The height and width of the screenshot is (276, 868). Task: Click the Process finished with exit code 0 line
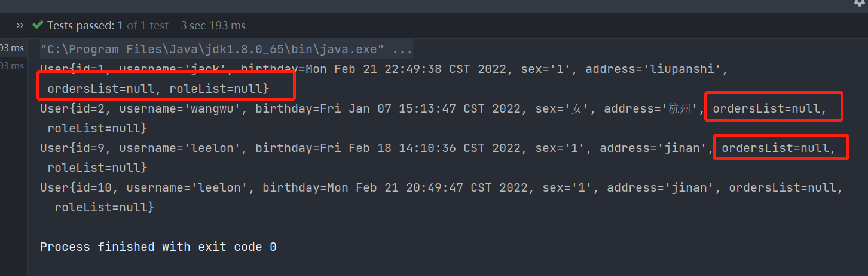158,247
